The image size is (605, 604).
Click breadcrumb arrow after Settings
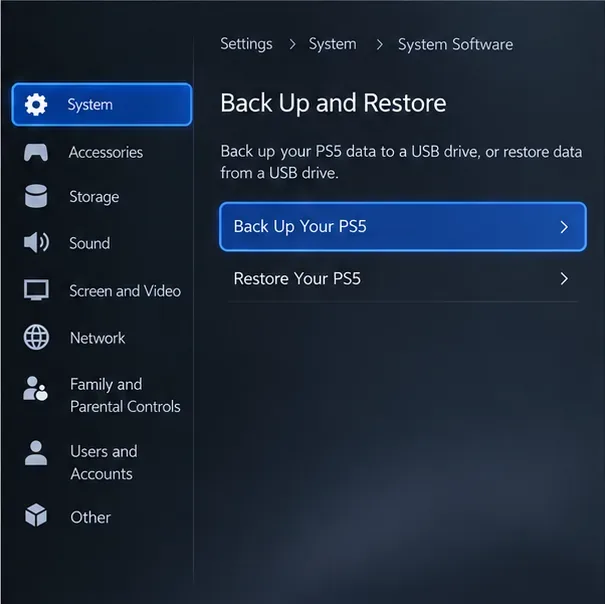[x=292, y=44]
